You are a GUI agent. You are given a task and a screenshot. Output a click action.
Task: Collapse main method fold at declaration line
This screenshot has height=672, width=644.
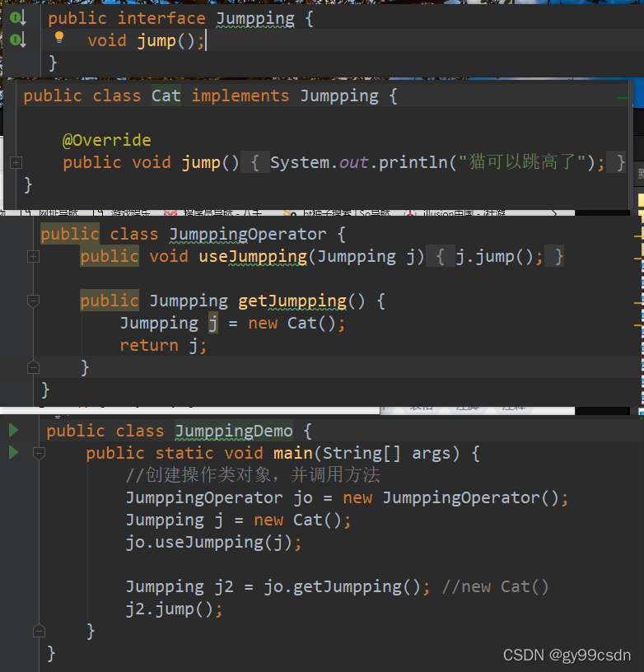[39, 453]
